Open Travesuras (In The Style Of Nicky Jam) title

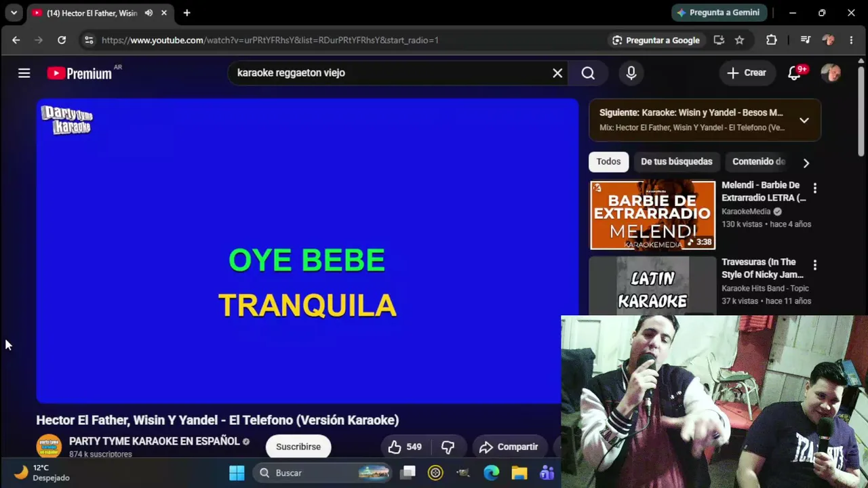762,268
